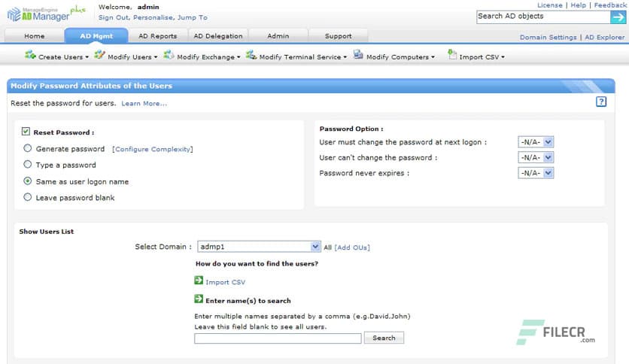
Task: Click the search arrow button
Action: [618, 17]
